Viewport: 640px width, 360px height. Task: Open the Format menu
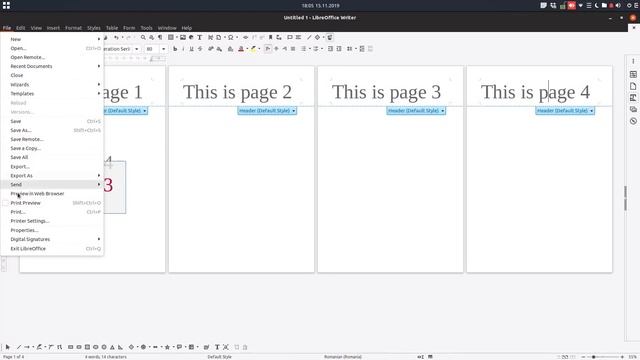click(x=73, y=28)
